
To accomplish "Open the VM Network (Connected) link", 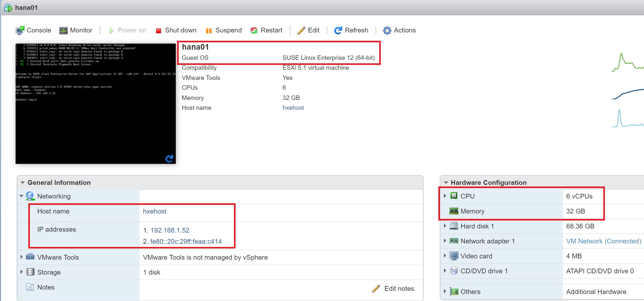I will (x=604, y=241).
